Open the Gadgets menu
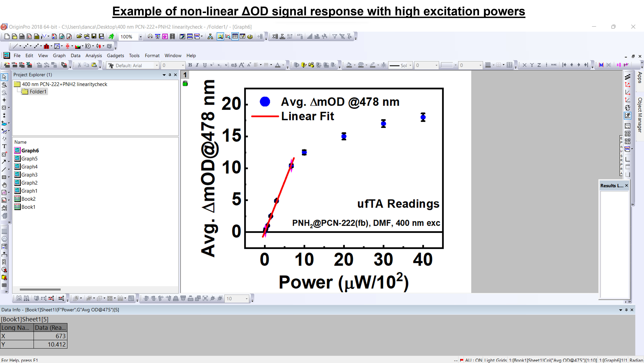The height and width of the screenshot is (363, 644). (x=115, y=55)
